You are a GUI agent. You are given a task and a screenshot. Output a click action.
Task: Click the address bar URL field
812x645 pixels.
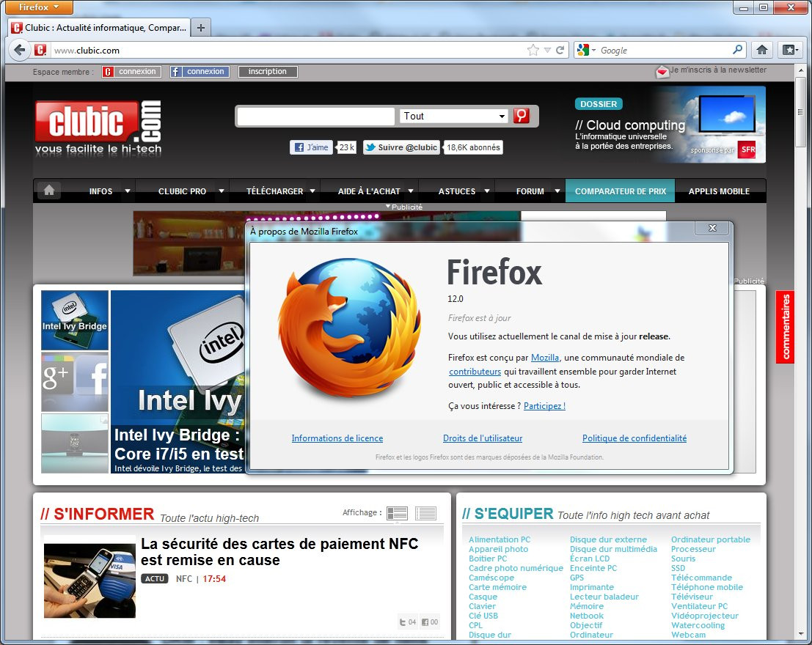tap(288, 51)
